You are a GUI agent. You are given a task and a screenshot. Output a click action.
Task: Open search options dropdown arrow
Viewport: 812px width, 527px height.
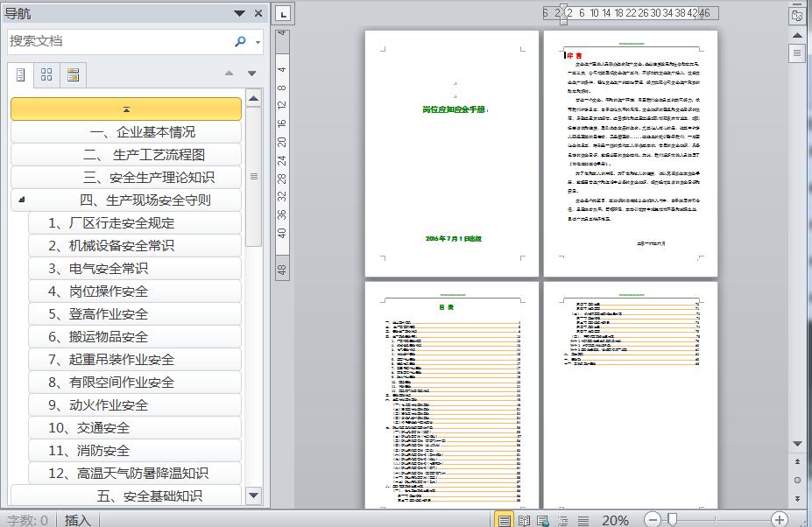point(258,42)
